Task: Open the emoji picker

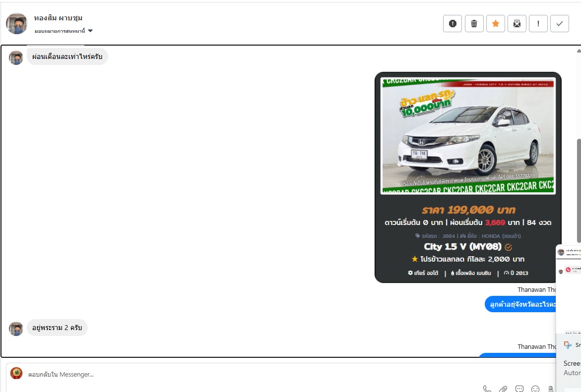Action: point(535,389)
